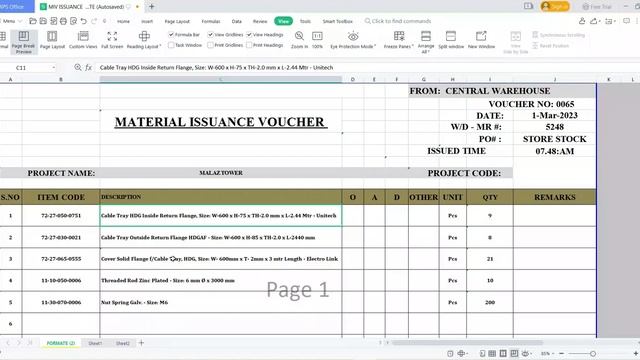The image size is (640, 360).
Task: Open the Reading Layout dropdown
Action: tap(144, 40)
